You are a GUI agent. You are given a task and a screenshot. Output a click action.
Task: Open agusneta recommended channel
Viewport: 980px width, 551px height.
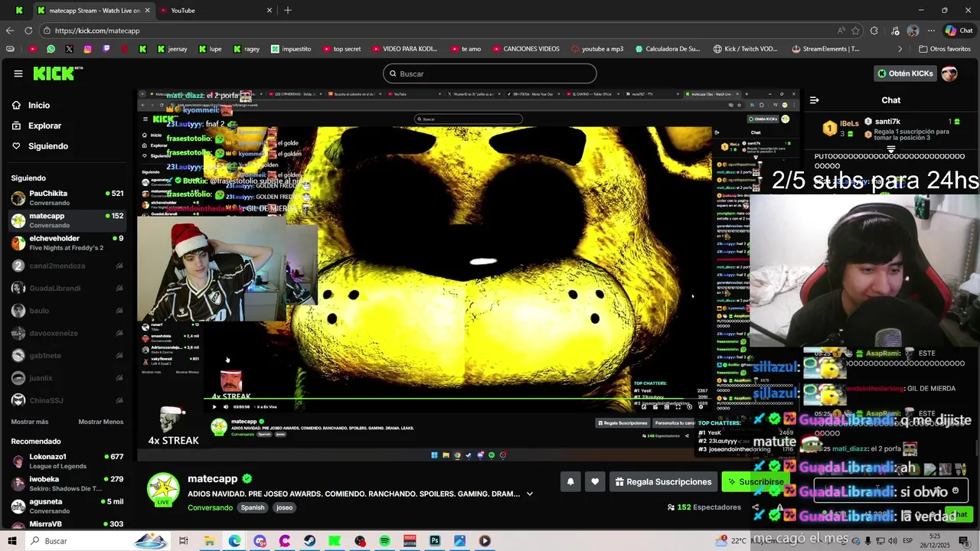tap(67, 506)
